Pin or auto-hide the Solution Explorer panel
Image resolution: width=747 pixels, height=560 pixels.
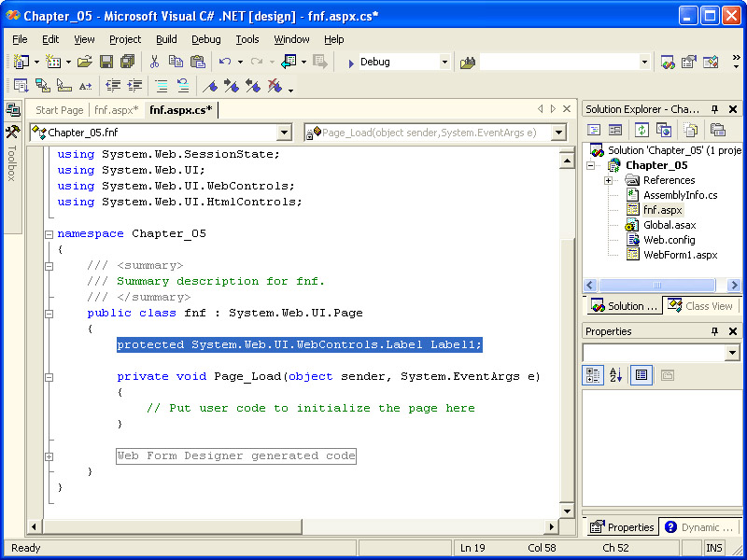coord(715,109)
